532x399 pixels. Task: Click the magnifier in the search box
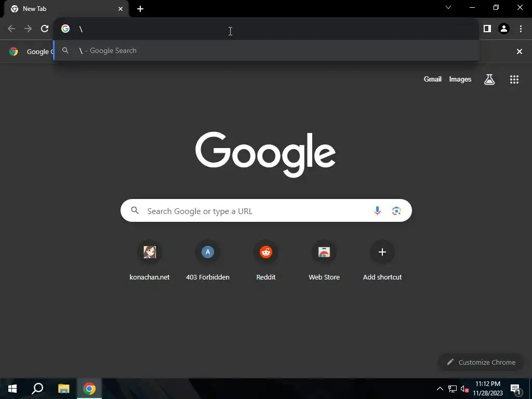pyautogui.click(x=135, y=211)
